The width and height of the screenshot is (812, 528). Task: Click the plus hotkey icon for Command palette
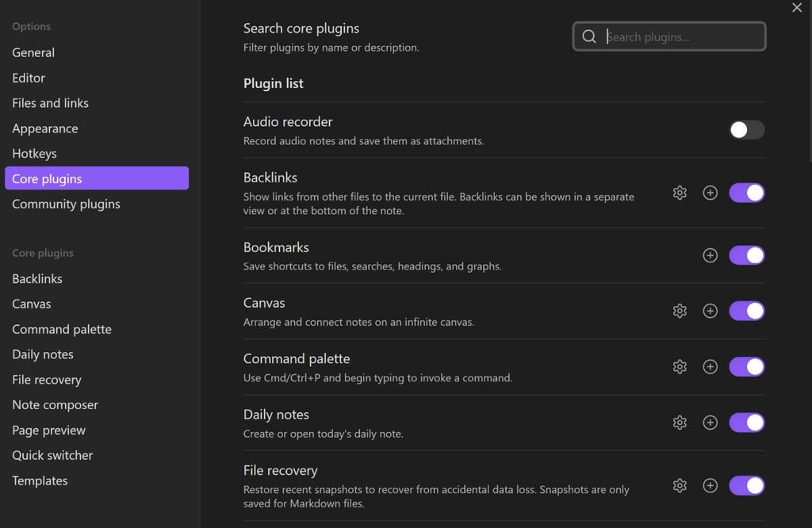(x=710, y=366)
